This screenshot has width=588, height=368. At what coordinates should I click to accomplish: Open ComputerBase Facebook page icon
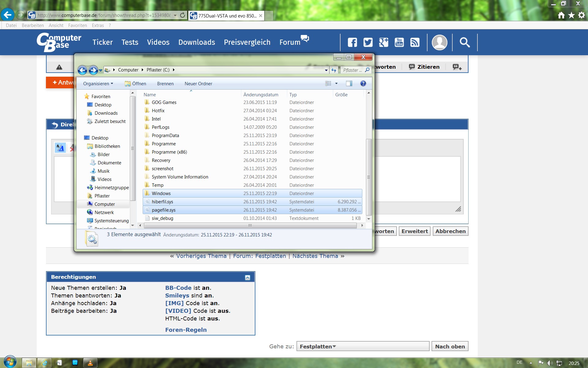click(x=352, y=42)
